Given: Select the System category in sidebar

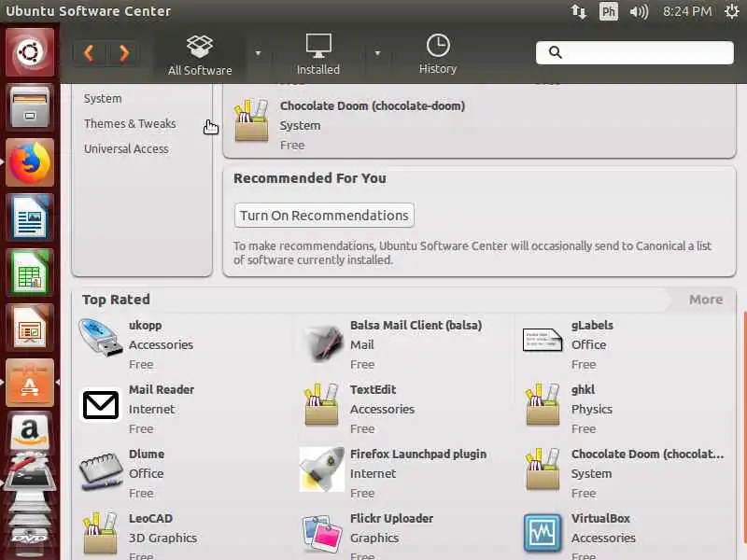Looking at the screenshot, I should point(103,99).
